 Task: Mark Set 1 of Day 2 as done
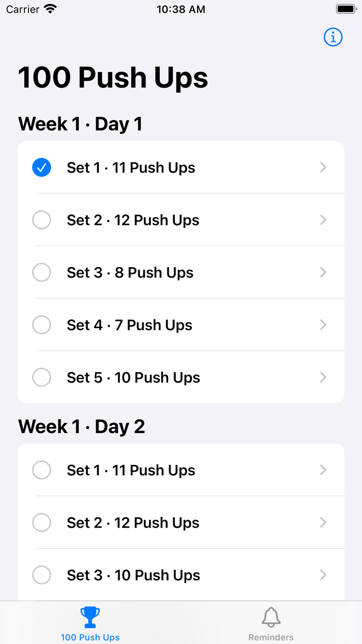pyautogui.click(x=41, y=470)
